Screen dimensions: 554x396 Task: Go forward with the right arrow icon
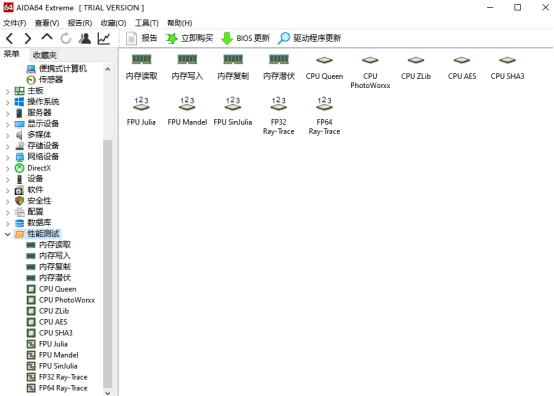28,38
